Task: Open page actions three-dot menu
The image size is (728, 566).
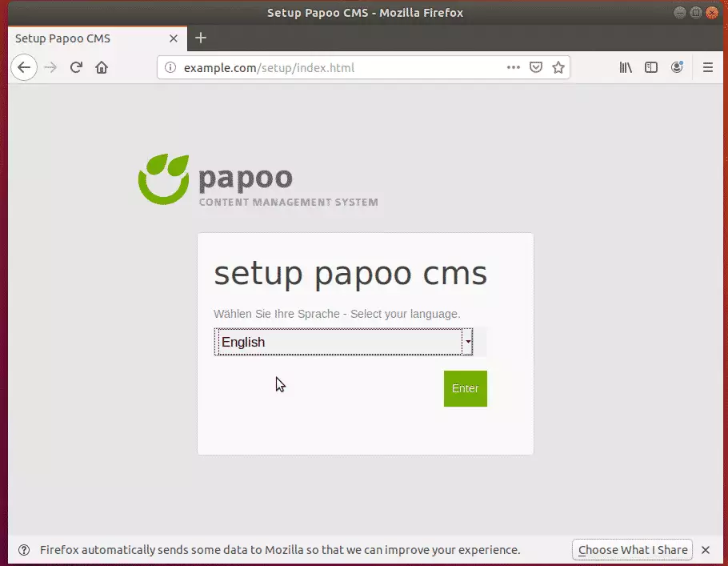Action: (513, 68)
